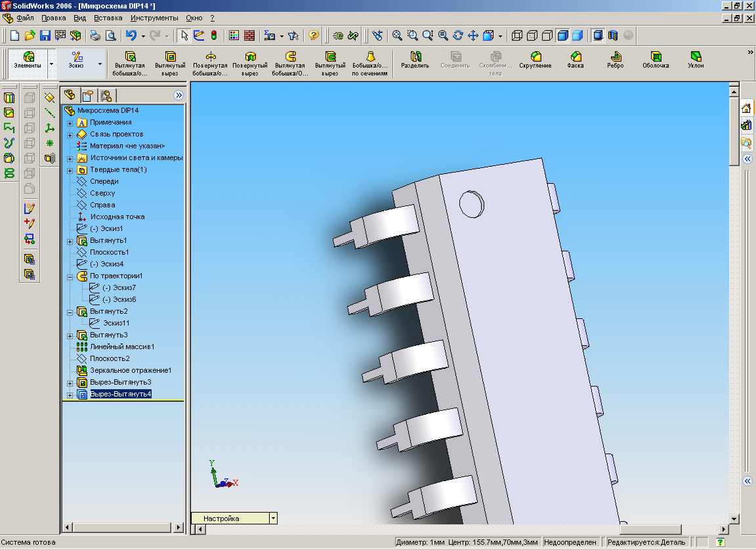Image resolution: width=756 pixels, height=550 pixels.
Task: Switch to PropertyManager tab
Action: pyautogui.click(x=88, y=95)
